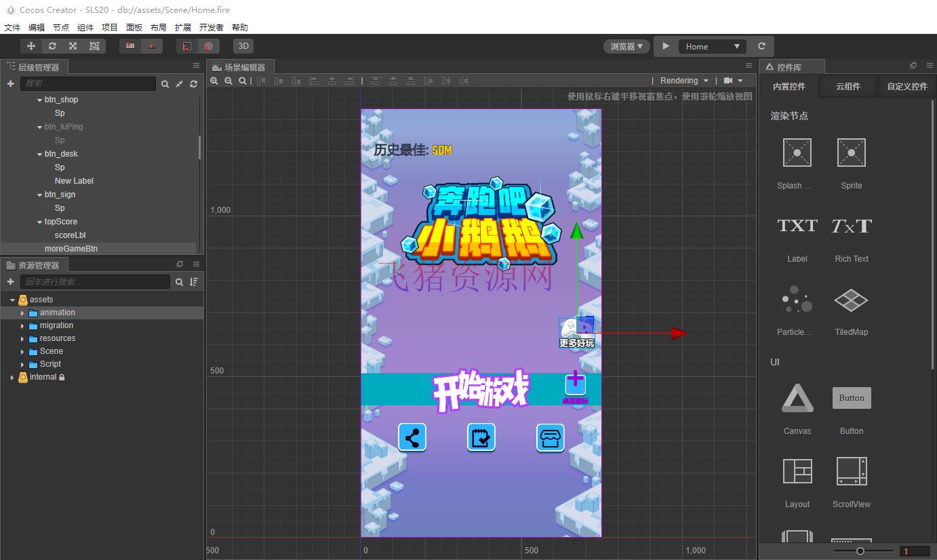Toggle global coordinate gizmo mode
This screenshot has height=560, width=937.
(x=208, y=46)
